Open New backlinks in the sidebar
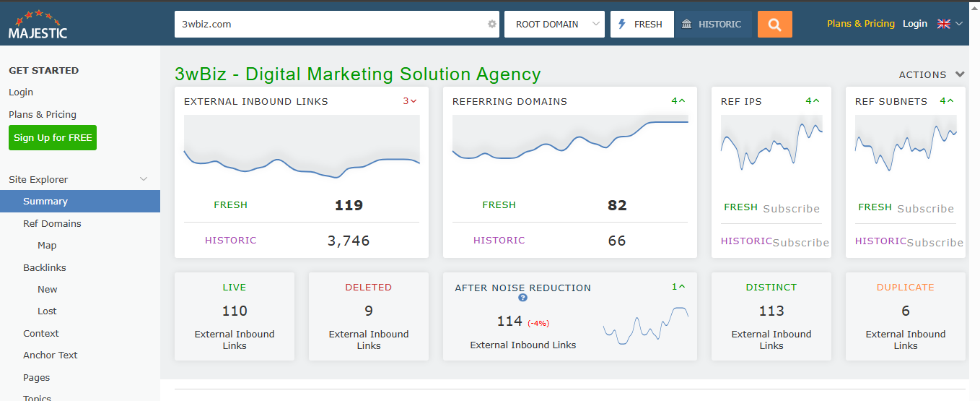 [48, 290]
